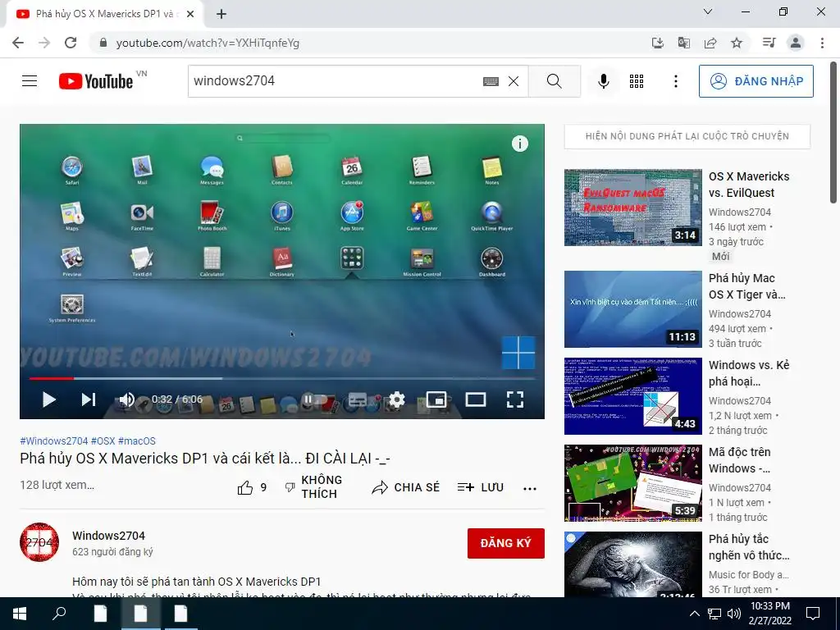The width and height of the screenshot is (840, 630).
Task: Click the #Windows2704 hashtag
Action: click(53, 441)
